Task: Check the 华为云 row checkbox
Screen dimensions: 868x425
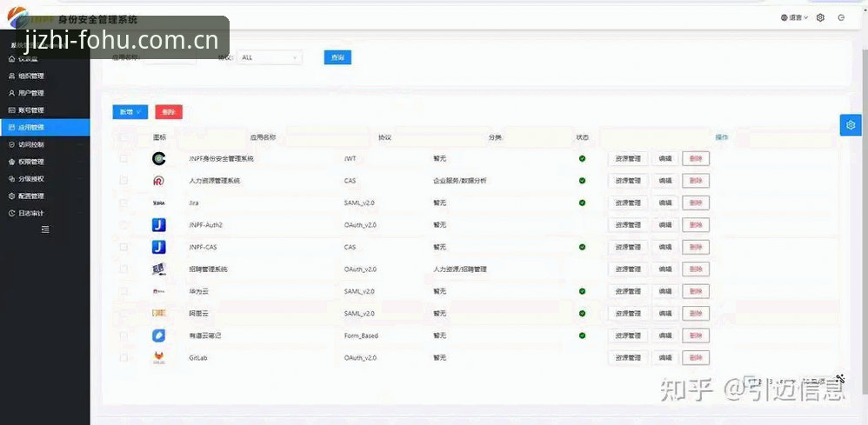Action: [124, 292]
